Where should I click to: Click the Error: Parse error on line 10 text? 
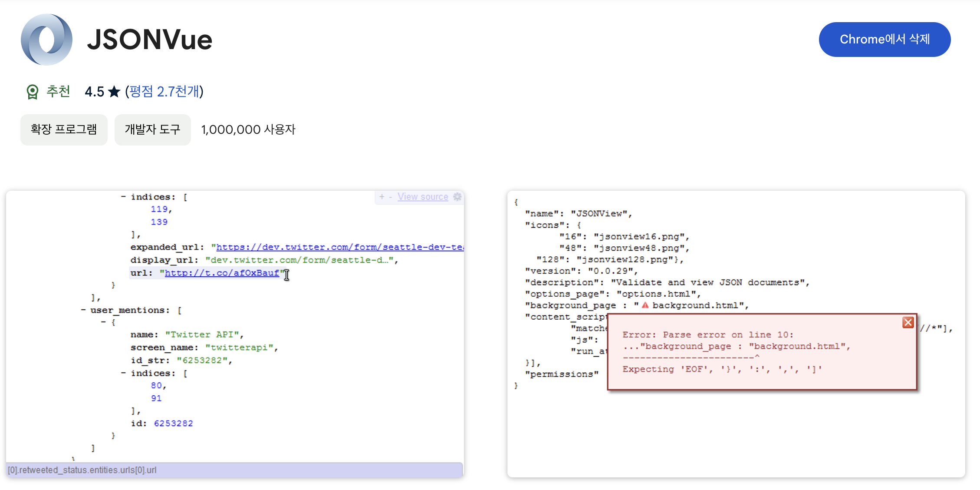(708, 335)
